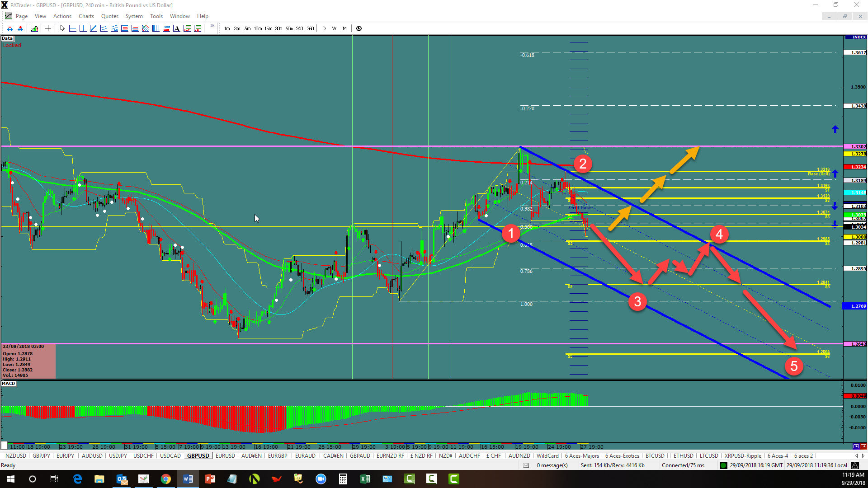Activate the text annotation tool
Viewport: 868px width, 488px height.
[x=176, y=28]
